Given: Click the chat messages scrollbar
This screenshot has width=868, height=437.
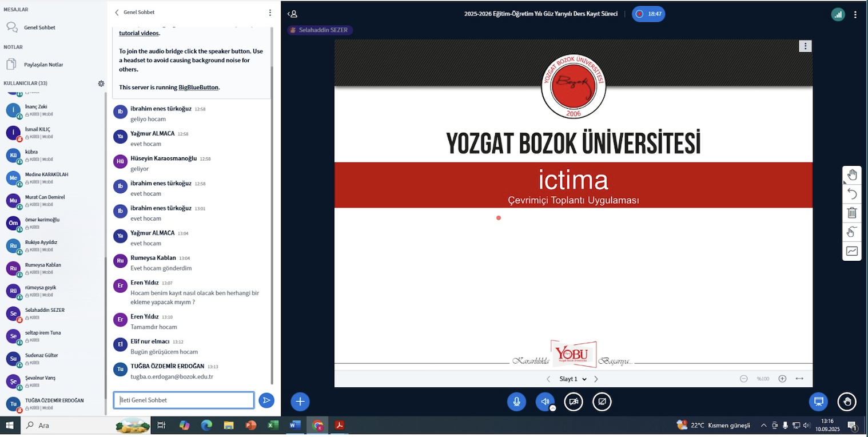Looking at the screenshot, I should click(272, 227).
